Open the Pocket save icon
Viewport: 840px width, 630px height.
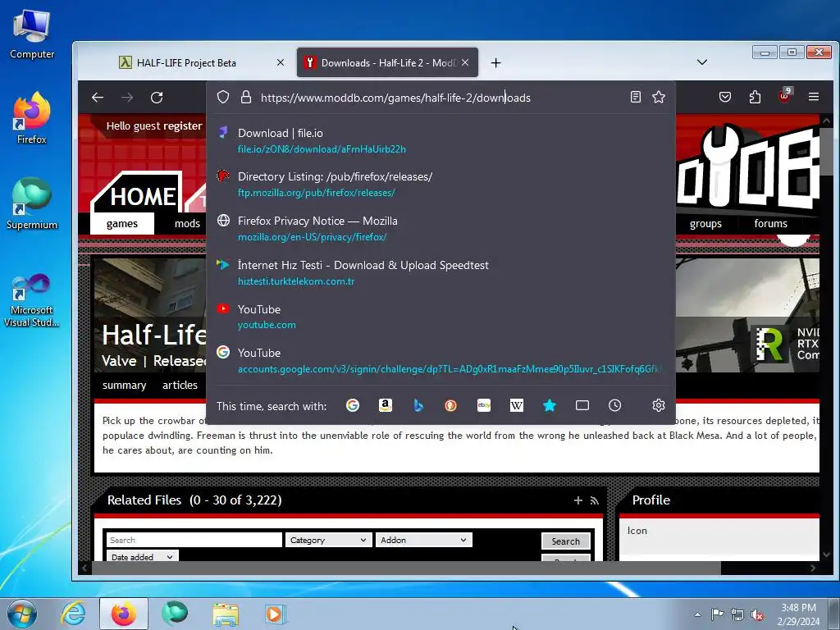725,97
